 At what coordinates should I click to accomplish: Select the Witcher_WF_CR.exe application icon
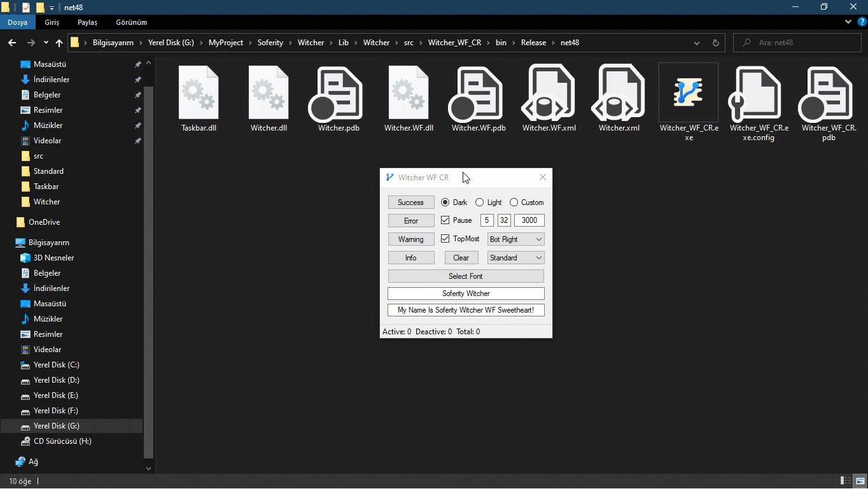689,93
